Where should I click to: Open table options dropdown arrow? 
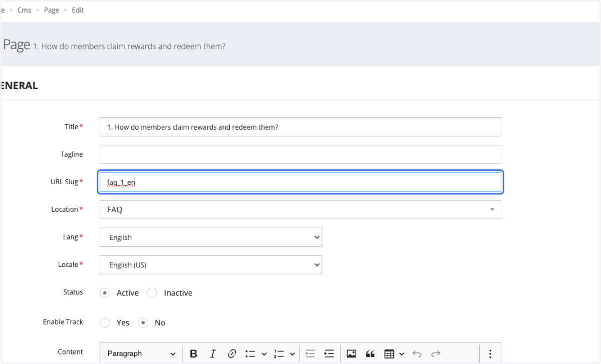point(402,354)
